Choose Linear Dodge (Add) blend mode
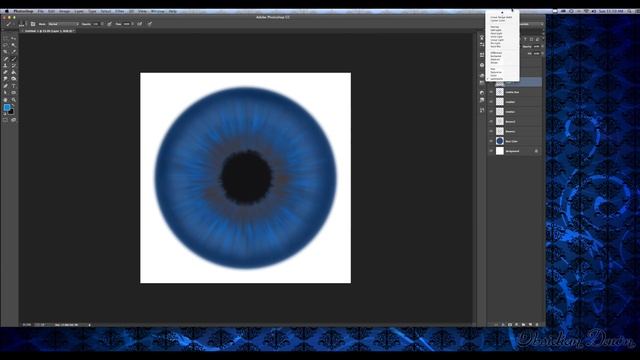Image resolution: width=640 pixels, height=360 pixels. (x=501, y=17)
